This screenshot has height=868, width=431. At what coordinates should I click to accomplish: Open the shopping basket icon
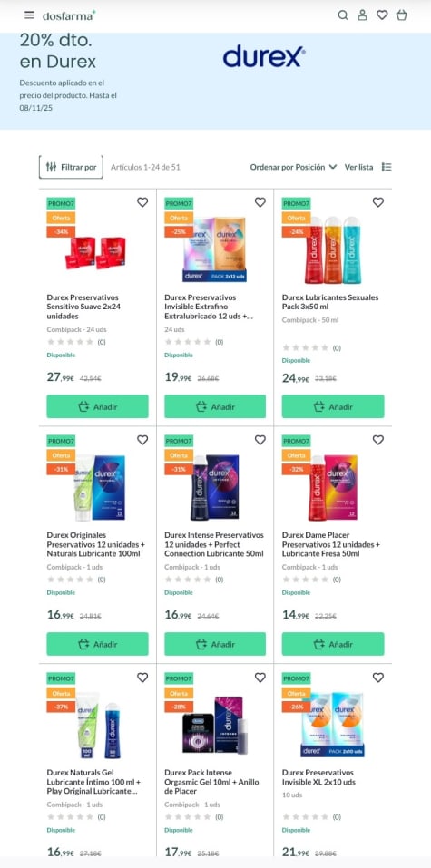(402, 15)
